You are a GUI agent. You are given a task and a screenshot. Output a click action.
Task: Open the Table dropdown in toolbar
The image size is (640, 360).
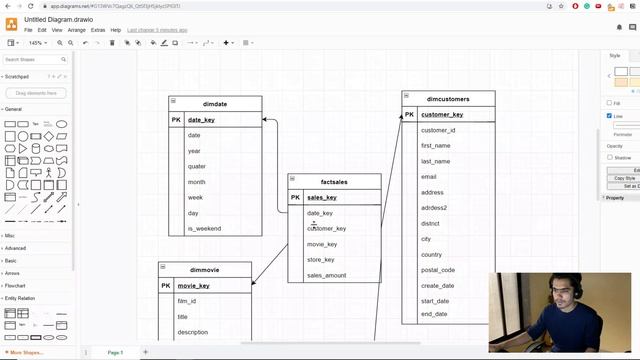248,43
